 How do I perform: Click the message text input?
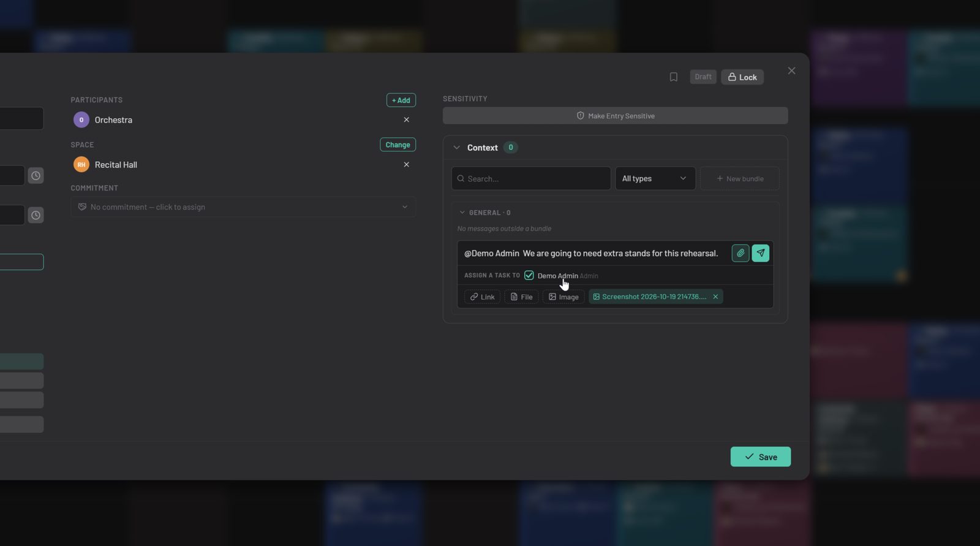click(593, 253)
